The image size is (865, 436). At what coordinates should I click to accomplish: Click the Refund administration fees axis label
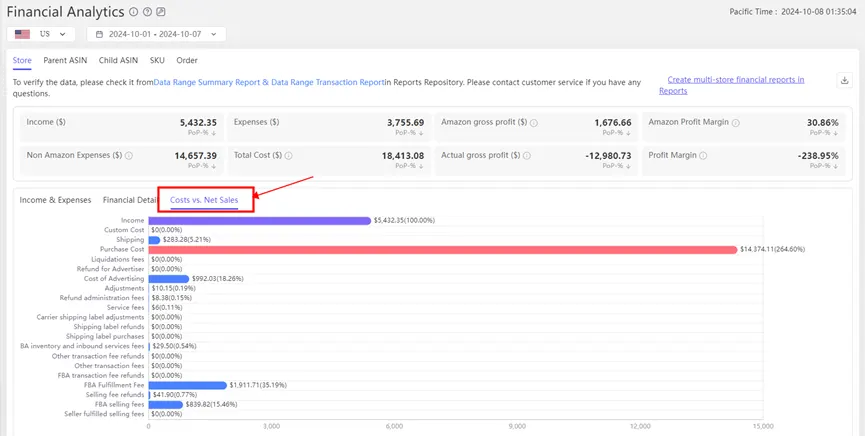coord(102,298)
